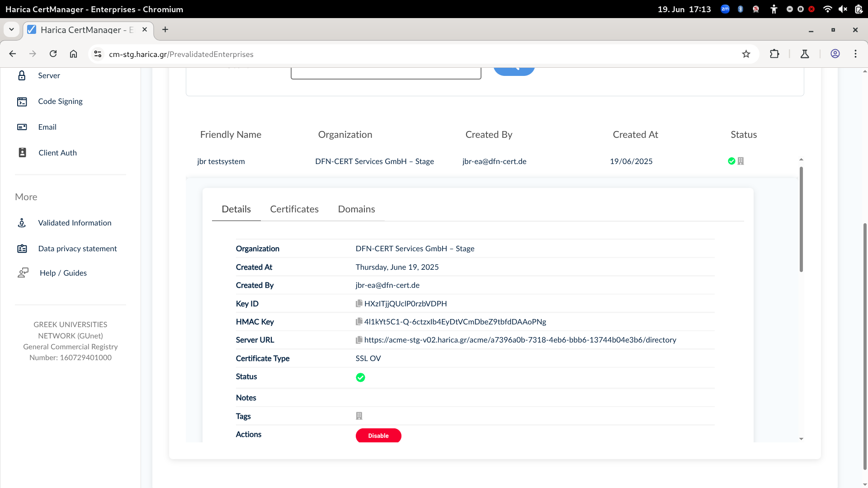Open Email menu item
This screenshot has height=488, width=868.
47,127
